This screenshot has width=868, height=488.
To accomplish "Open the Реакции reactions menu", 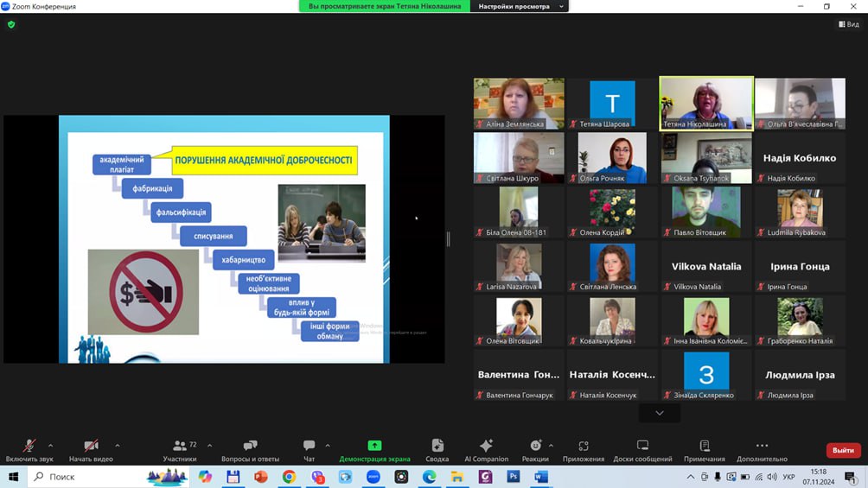I will pyautogui.click(x=535, y=450).
